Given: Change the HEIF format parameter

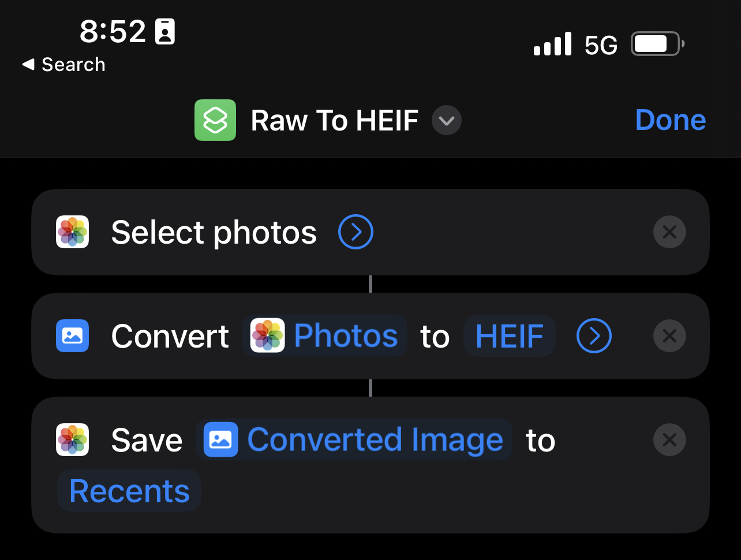Looking at the screenshot, I should click(x=510, y=336).
